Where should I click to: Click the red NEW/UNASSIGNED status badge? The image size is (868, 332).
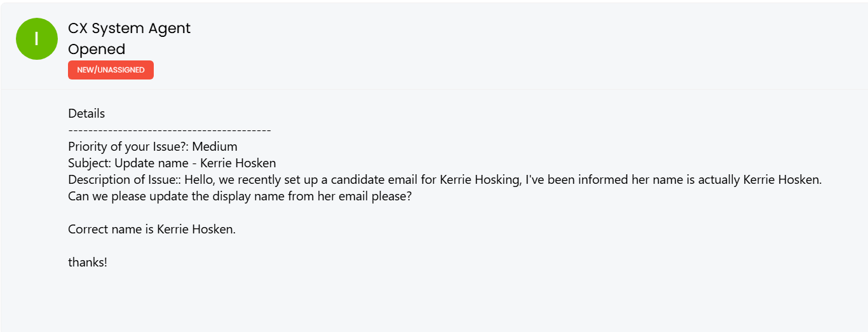111,70
